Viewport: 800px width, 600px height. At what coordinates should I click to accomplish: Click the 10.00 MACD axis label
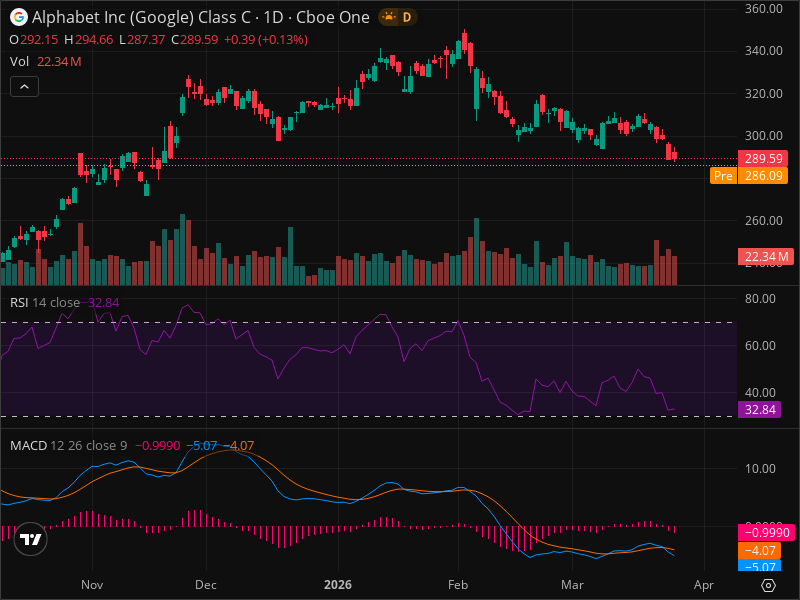click(x=760, y=469)
